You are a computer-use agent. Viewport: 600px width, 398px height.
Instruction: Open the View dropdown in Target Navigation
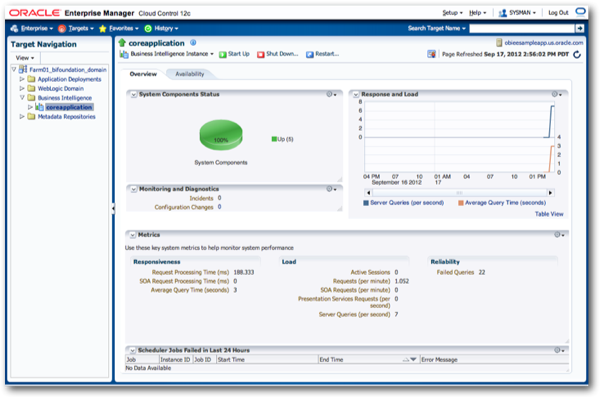pos(25,58)
